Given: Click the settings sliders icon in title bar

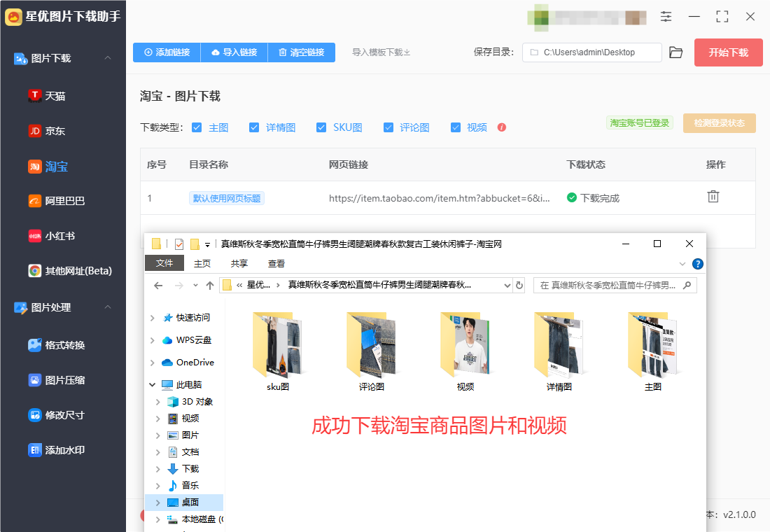Looking at the screenshot, I should [x=666, y=17].
